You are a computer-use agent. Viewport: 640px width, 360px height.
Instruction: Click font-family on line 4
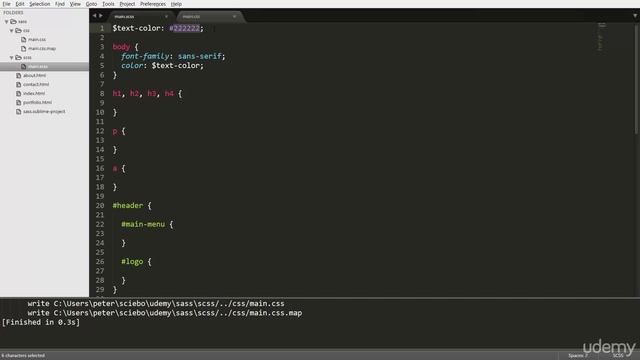(145, 56)
